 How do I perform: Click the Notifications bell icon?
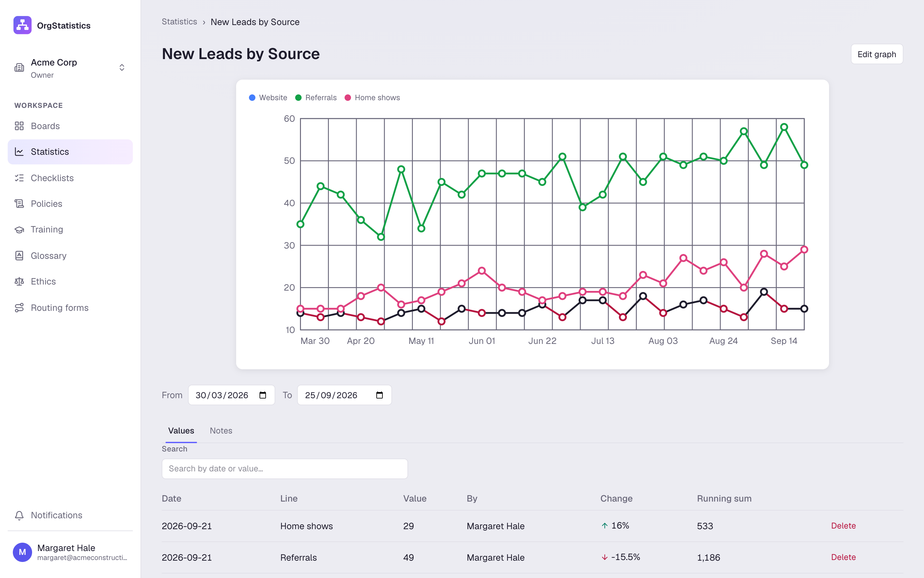(19, 515)
